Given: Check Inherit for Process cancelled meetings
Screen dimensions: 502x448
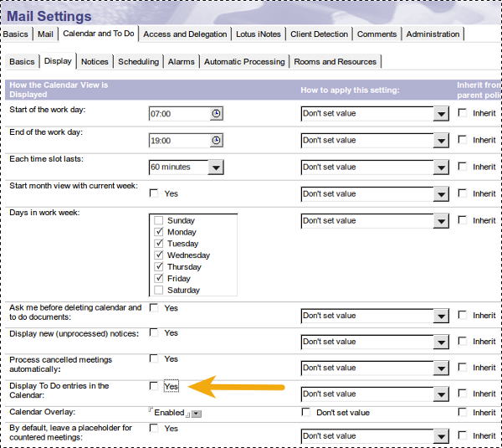Looking at the screenshot, I should (463, 368).
